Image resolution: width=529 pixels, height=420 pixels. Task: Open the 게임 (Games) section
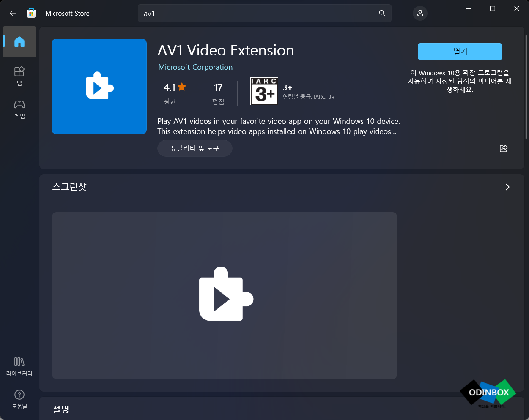point(19,109)
